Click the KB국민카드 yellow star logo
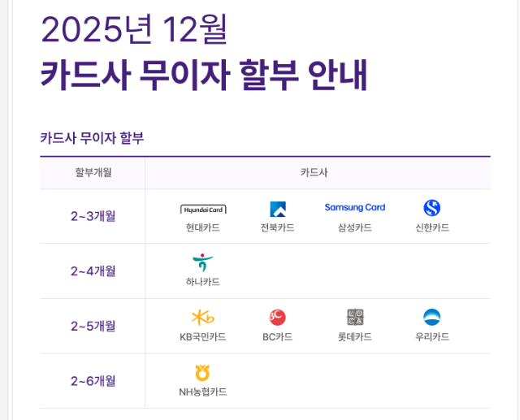The image size is (520, 420). click(203, 318)
